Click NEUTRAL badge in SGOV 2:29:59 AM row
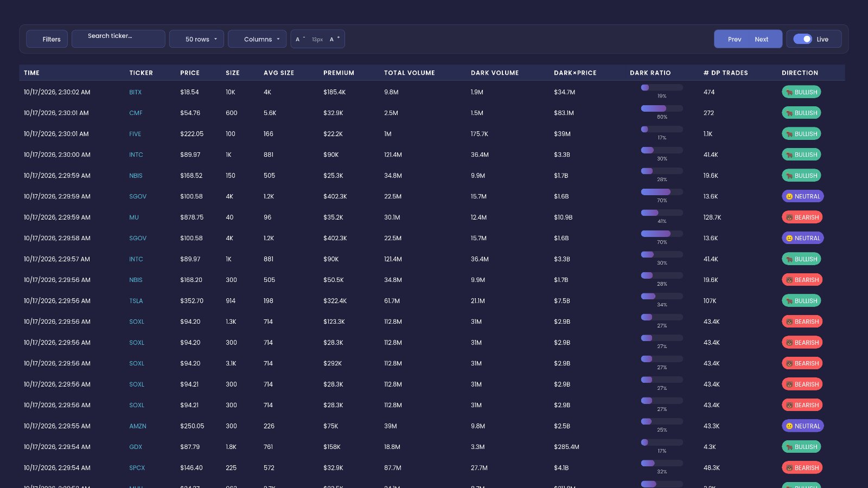 [x=803, y=196]
